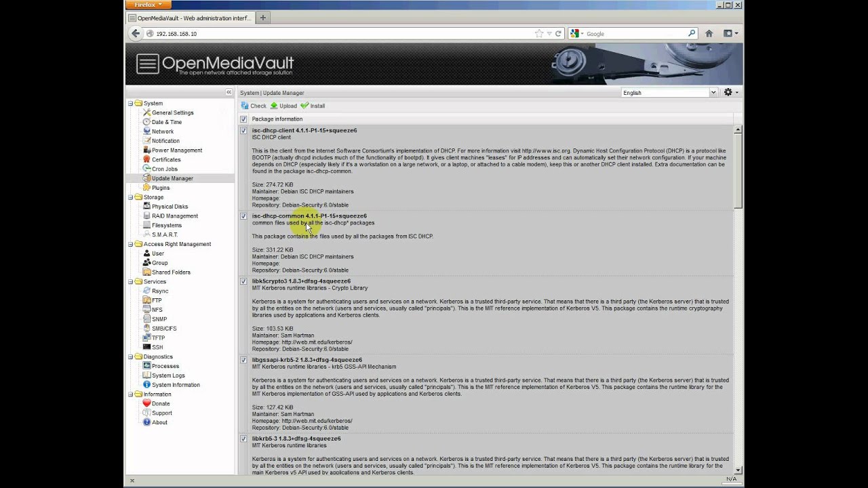The image size is (868, 488).
Task: Open General Settings in the System tree
Action: pos(172,113)
